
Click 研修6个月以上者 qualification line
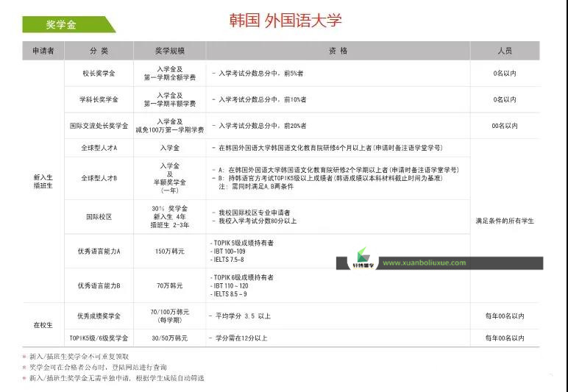327,148
